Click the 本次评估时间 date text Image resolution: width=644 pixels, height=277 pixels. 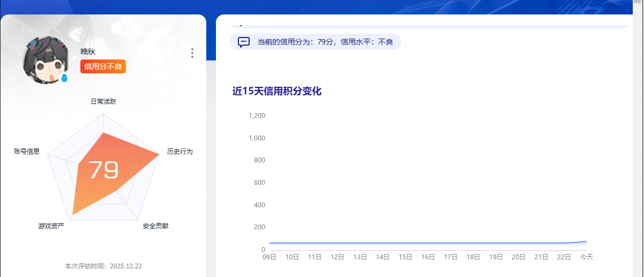(x=103, y=266)
